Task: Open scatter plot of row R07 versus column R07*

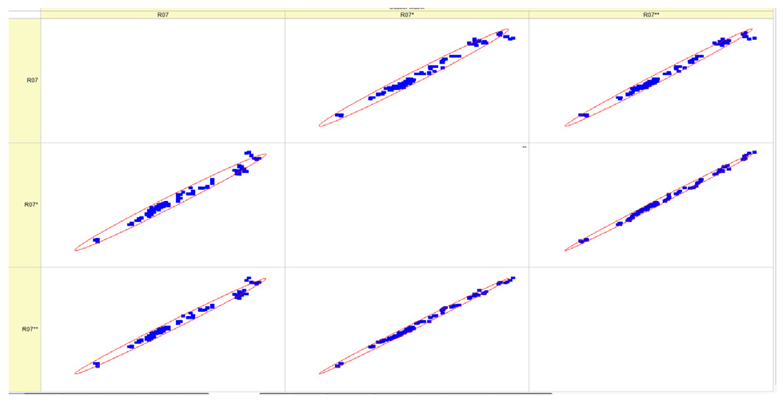Action: 406,80
